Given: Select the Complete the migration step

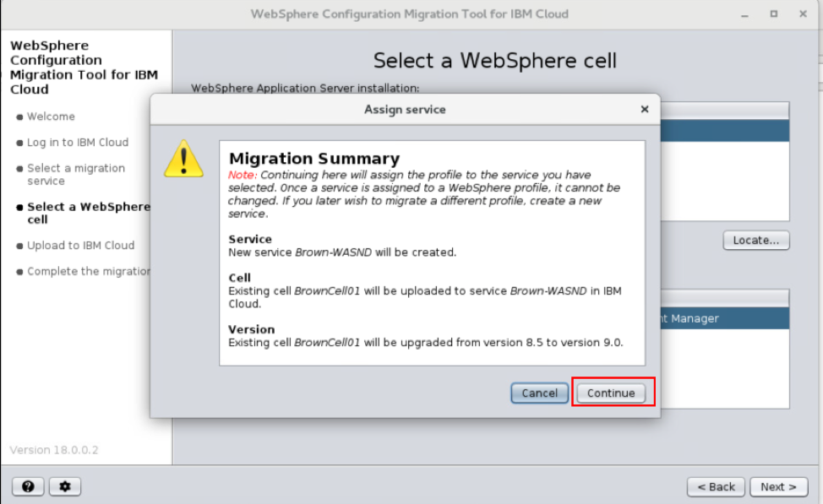Looking at the screenshot, I should click(x=88, y=272).
